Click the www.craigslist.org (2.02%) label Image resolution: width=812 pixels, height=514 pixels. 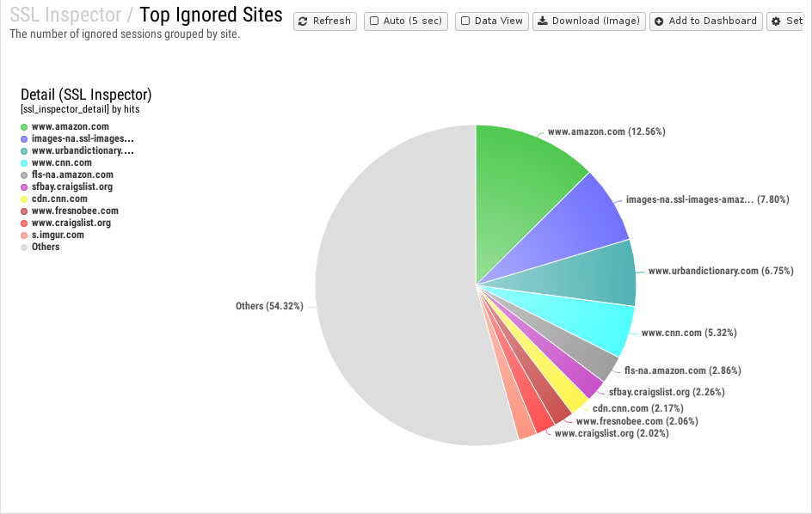tap(612, 433)
